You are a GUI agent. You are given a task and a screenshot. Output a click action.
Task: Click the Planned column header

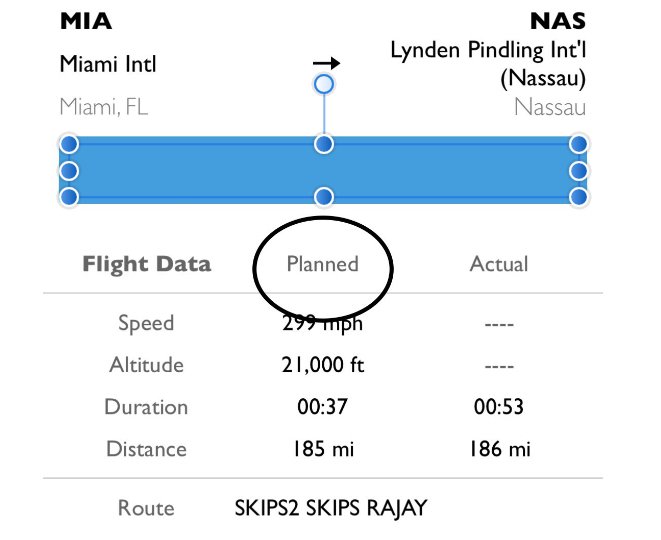tap(322, 264)
